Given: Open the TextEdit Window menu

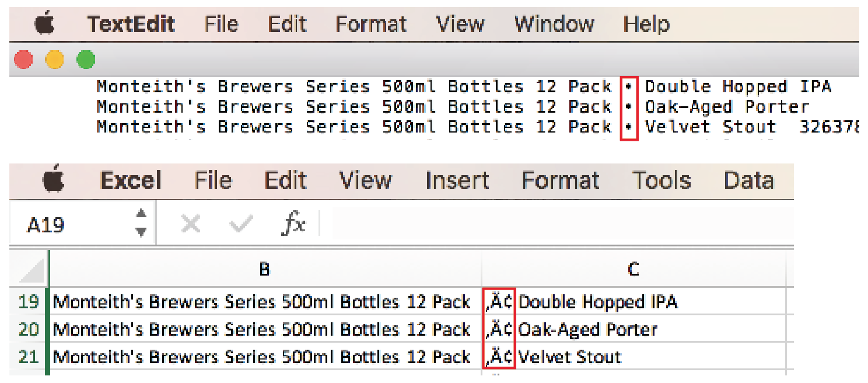Looking at the screenshot, I should 554,24.
